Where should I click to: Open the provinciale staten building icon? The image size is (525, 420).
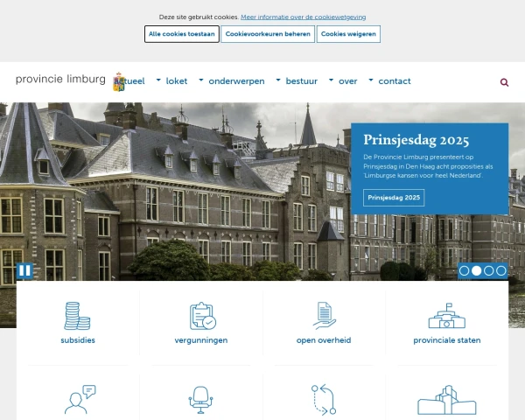447,316
